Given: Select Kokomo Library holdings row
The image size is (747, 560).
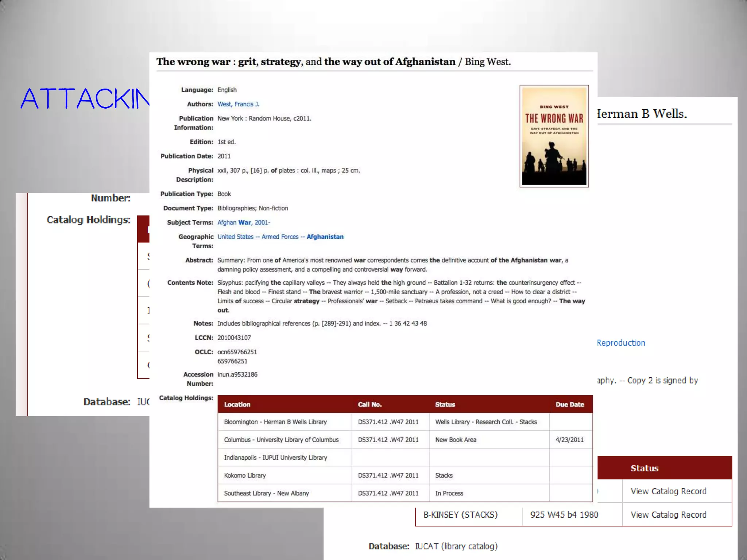Looking at the screenshot, I should 245,475.
